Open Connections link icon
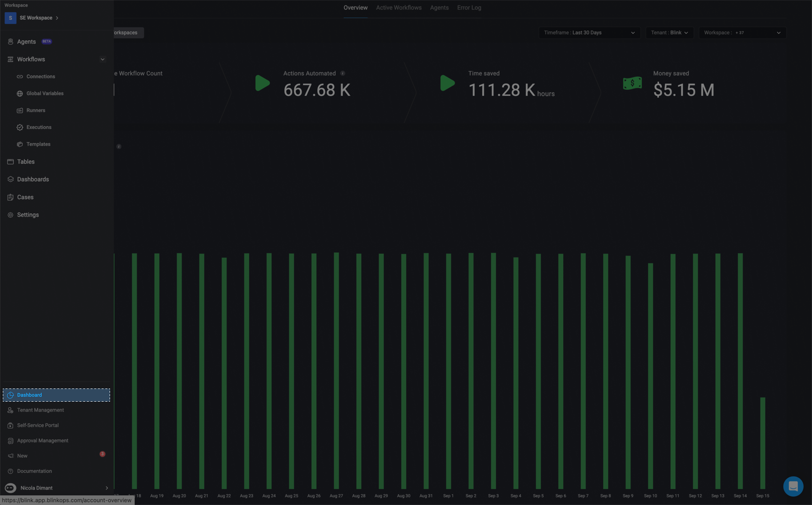812x505 pixels. tap(20, 77)
